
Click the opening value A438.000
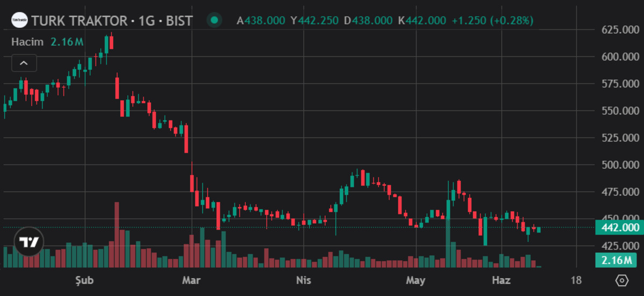click(261, 21)
